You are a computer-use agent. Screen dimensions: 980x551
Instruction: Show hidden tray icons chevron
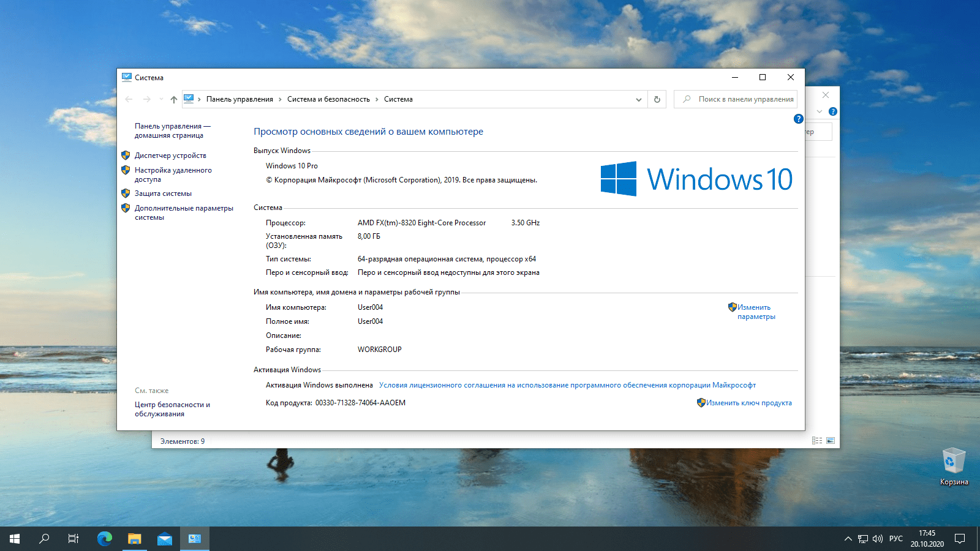pyautogui.click(x=848, y=539)
